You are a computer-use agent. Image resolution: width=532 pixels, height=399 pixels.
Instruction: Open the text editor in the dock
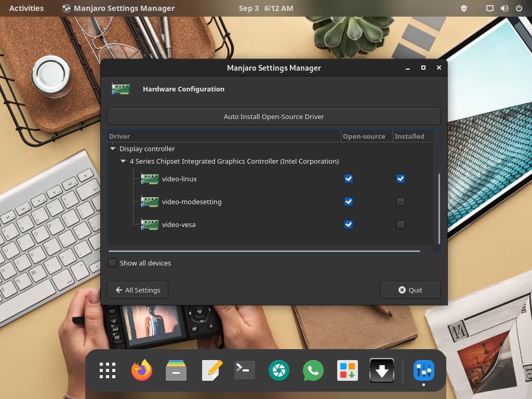(x=211, y=370)
